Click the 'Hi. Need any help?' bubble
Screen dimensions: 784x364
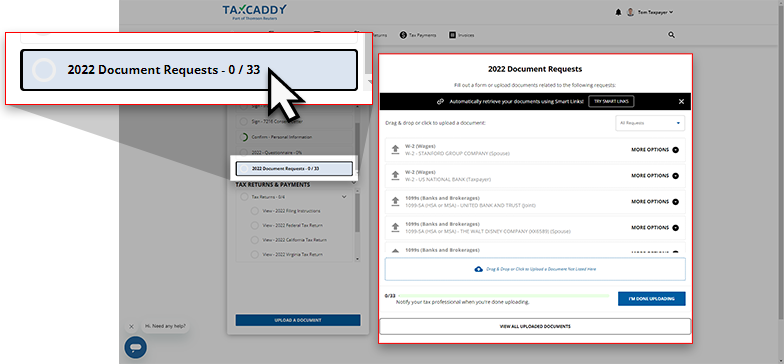coord(166,326)
